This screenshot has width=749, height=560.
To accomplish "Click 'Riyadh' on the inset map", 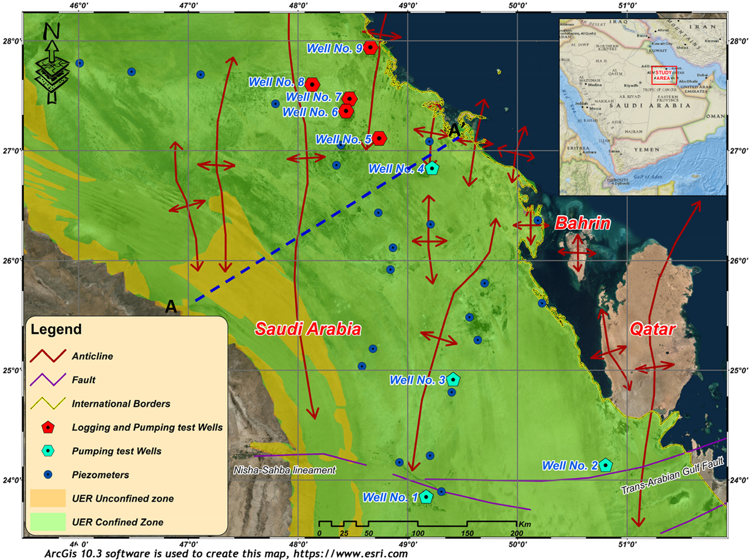I will pyautogui.click(x=631, y=86).
